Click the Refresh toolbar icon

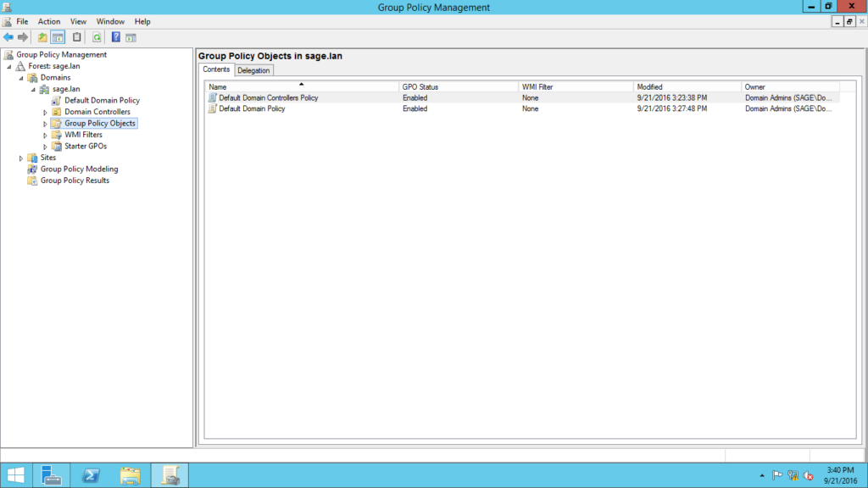(97, 37)
